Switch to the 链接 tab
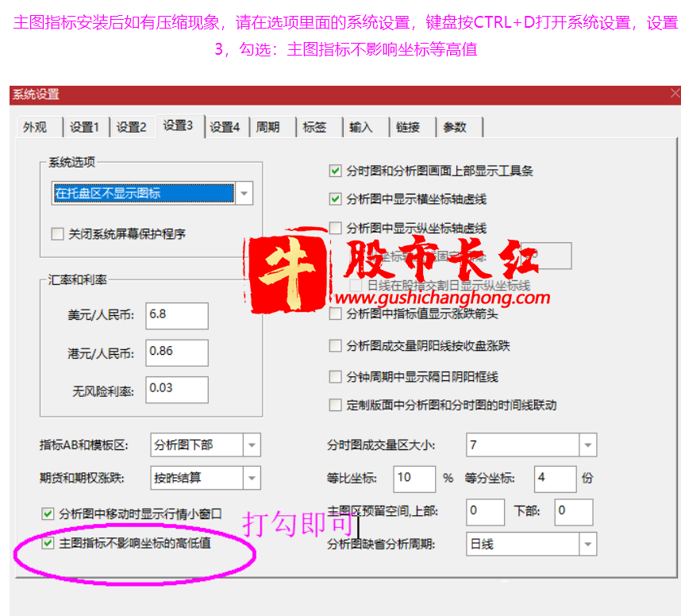Screen dimensions: 681x616 (412, 127)
